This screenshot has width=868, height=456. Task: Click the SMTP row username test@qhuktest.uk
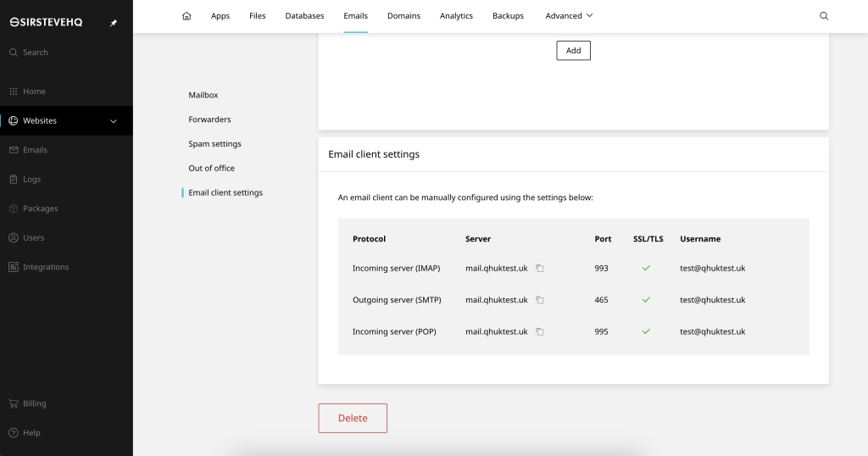[712, 300]
